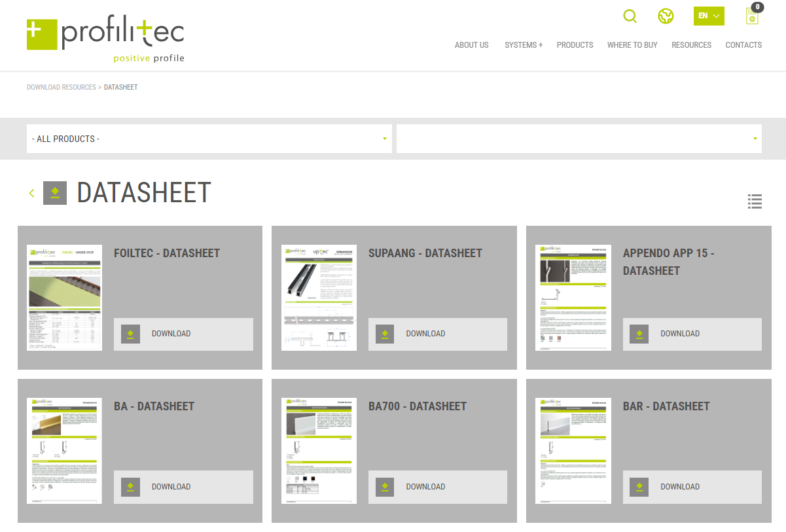Viewport: 786px width, 532px height.
Task: Navigate to the Contacts page
Action: coord(743,45)
